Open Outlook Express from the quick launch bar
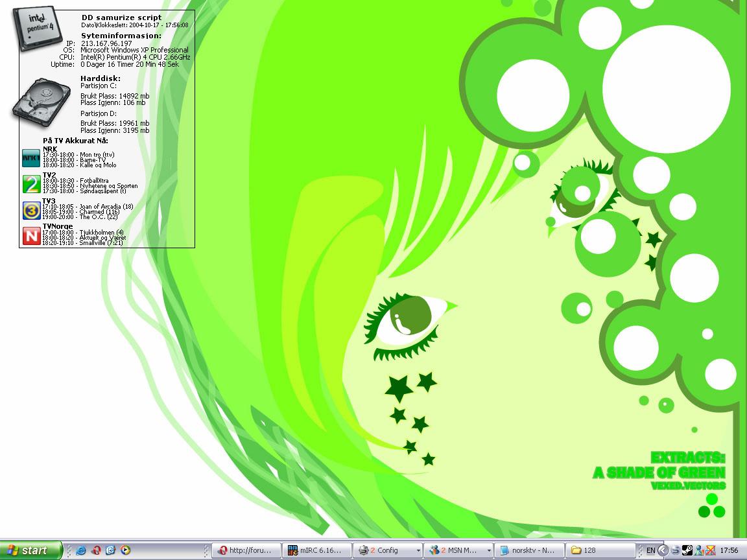The image size is (747, 560). (x=110, y=550)
